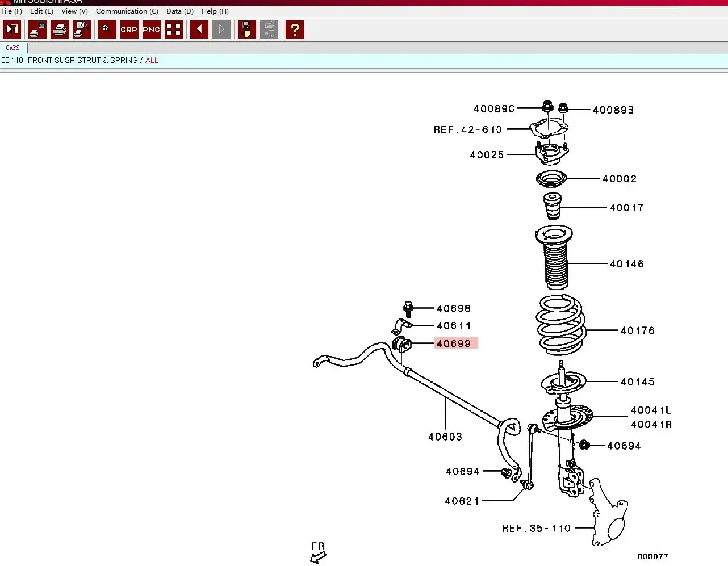The image size is (728, 566).
Task: Select part number 40025 in diagram
Action: (487, 155)
